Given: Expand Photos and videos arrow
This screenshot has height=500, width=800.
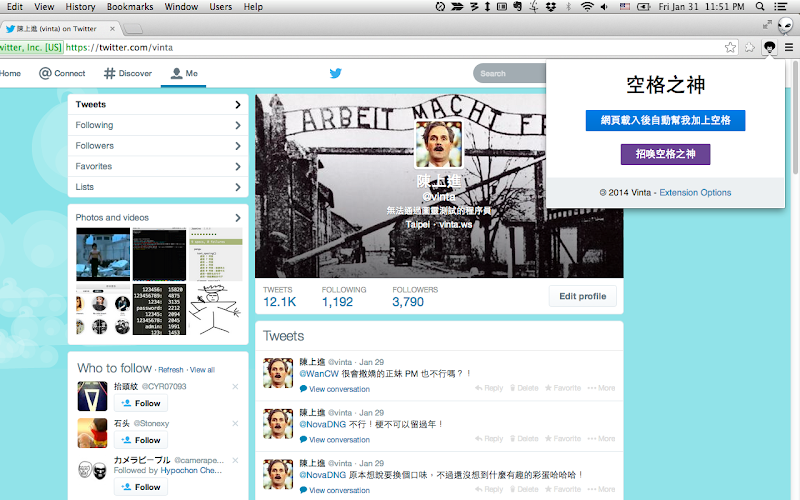Looking at the screenshot, I should 238,218.
